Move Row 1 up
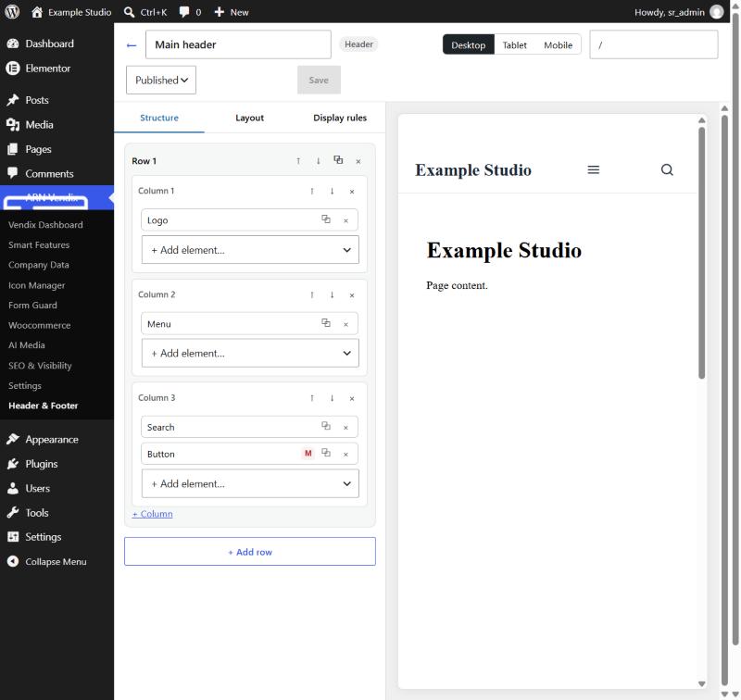The image size is (741, 700). point(298,161)
